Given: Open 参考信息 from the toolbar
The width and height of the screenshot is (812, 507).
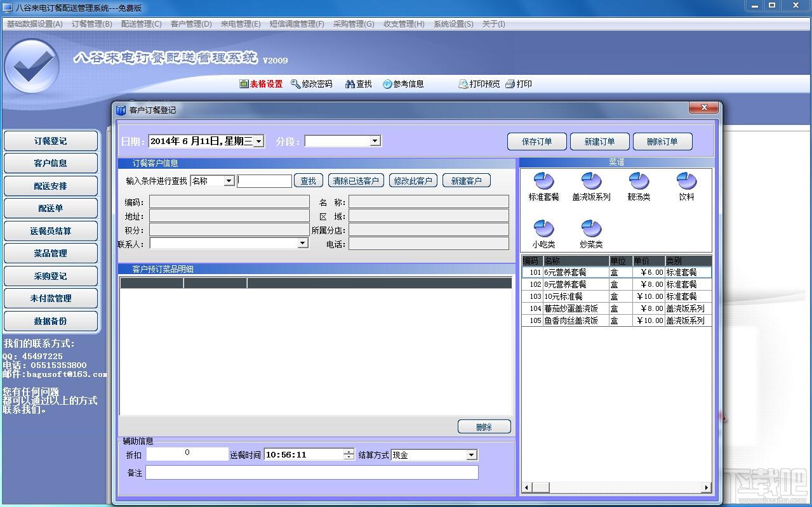Looking at the screenshot, I should point(403,84).
